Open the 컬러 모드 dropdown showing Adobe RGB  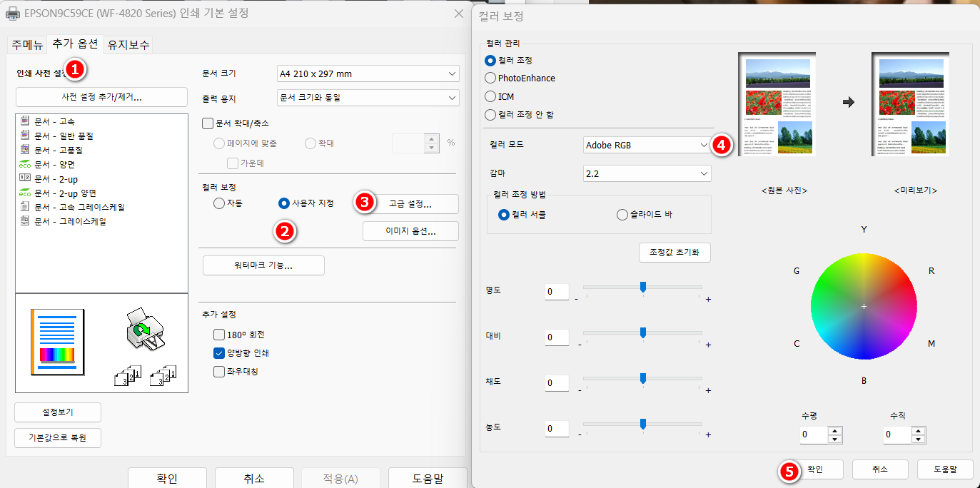coord(646,145)
